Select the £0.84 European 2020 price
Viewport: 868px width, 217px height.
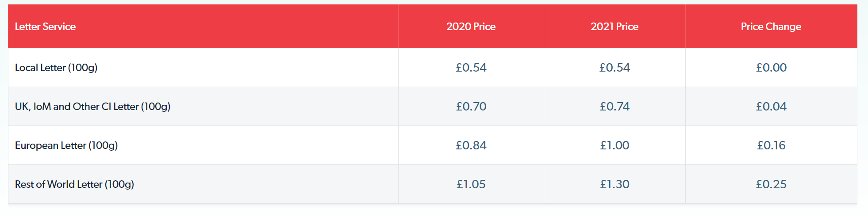pyautogui.click(x=471, y=145)
